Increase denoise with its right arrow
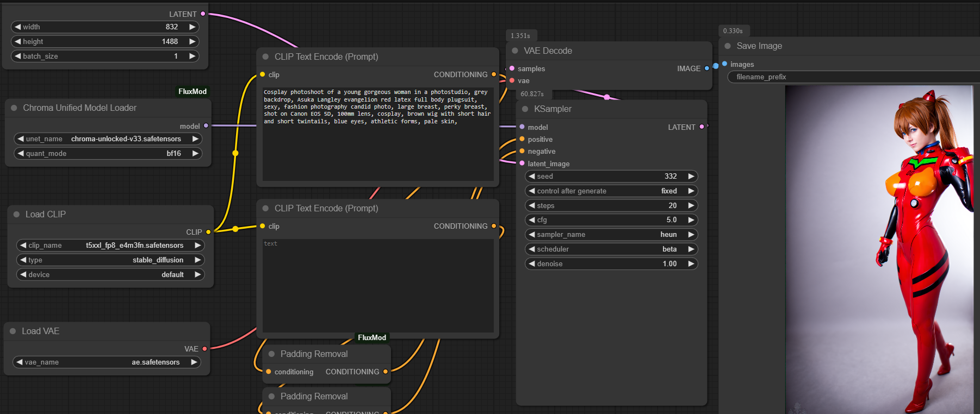The height and width of the screenshot is (414, 980). pos(691,264)
